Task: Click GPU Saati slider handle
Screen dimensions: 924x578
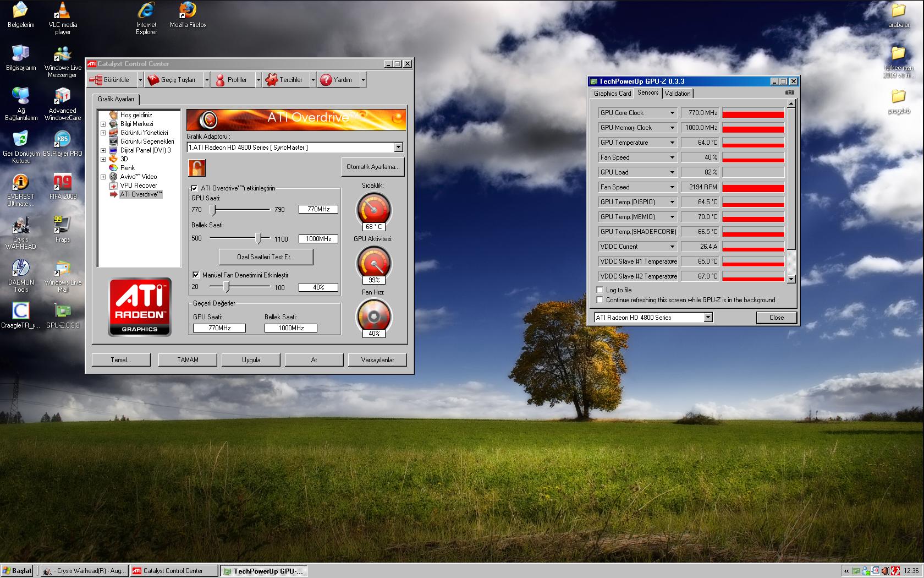Action: [213, 210]
